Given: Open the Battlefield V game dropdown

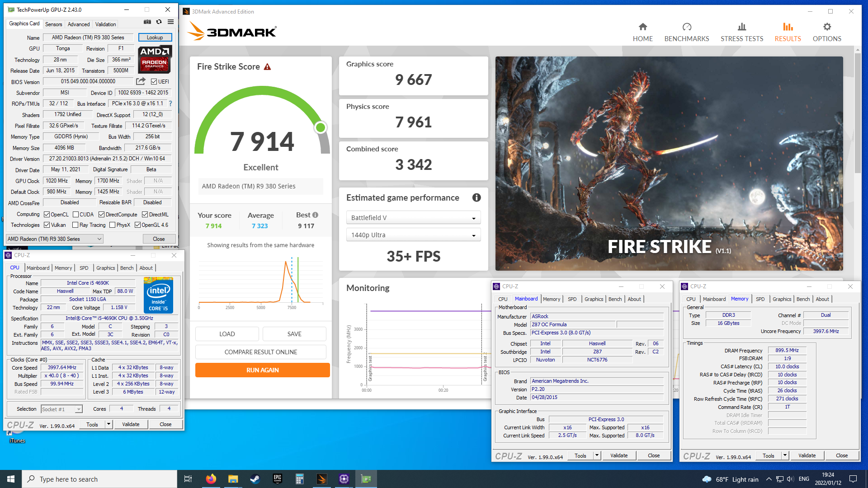Looking at the screenshot, I should click(413, 218).
